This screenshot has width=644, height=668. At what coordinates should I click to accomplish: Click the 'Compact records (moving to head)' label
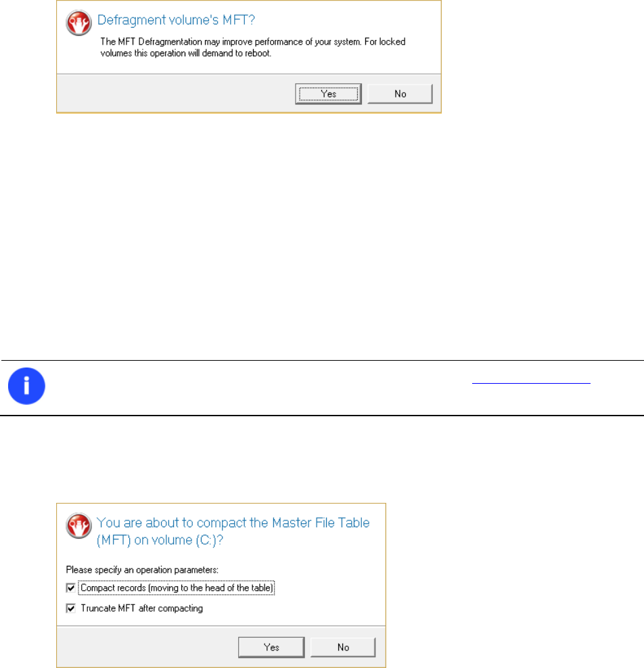click(x=177, y=588)
